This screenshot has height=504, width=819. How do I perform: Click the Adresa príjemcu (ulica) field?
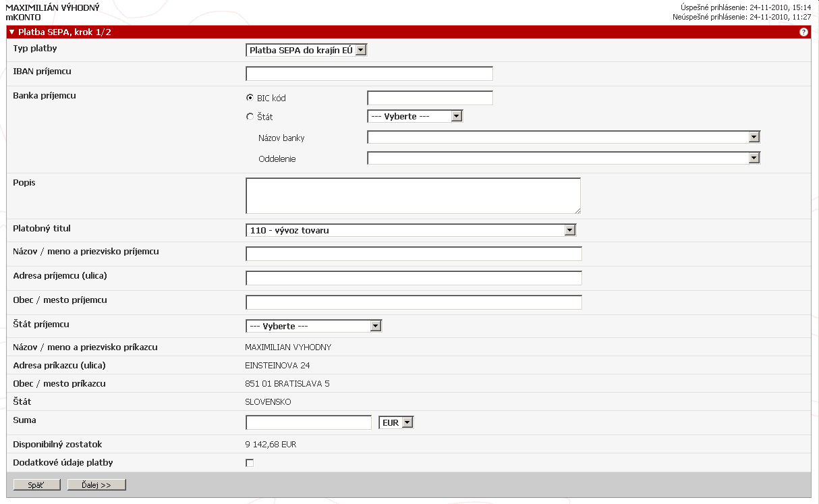(x=414, y=278)
